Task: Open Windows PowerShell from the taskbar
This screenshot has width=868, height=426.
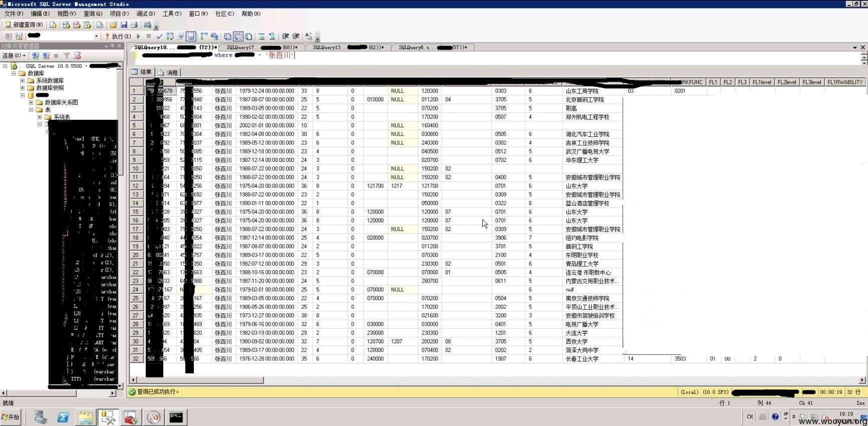Action: [63, 417]
